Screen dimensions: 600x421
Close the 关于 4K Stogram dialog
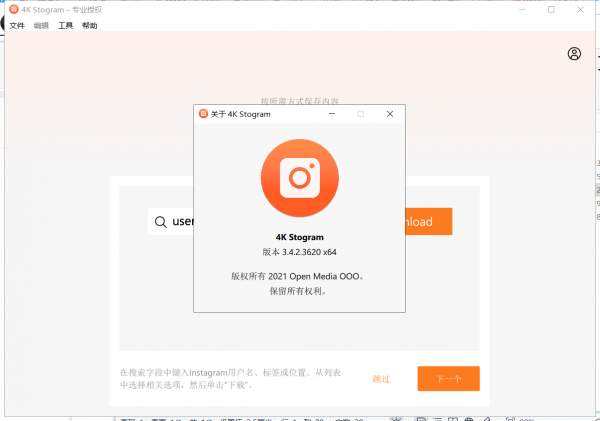pos(390,114)
